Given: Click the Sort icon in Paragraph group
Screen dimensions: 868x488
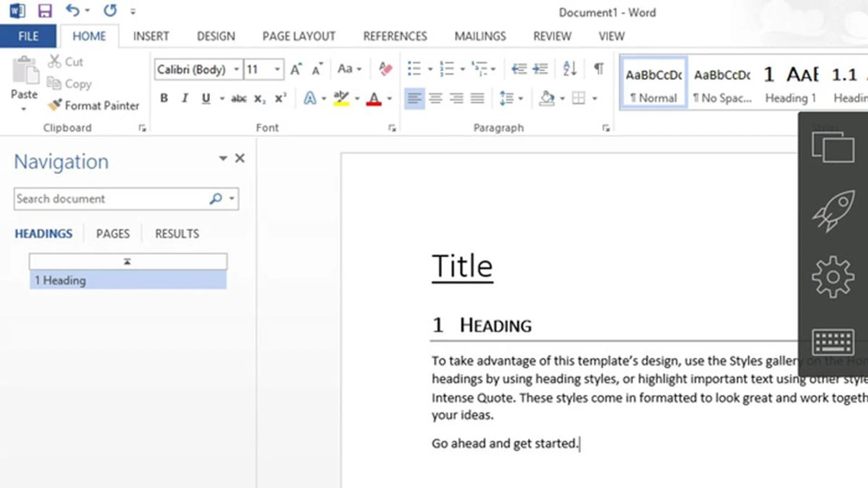Looking at the screenshot, I should pyautogui.click(x=569, y=69).
